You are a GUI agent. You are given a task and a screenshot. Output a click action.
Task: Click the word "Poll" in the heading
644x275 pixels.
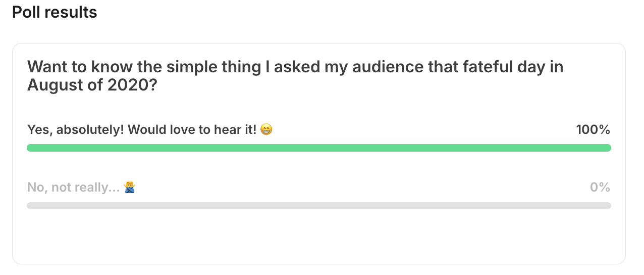(x=27, y=12)
